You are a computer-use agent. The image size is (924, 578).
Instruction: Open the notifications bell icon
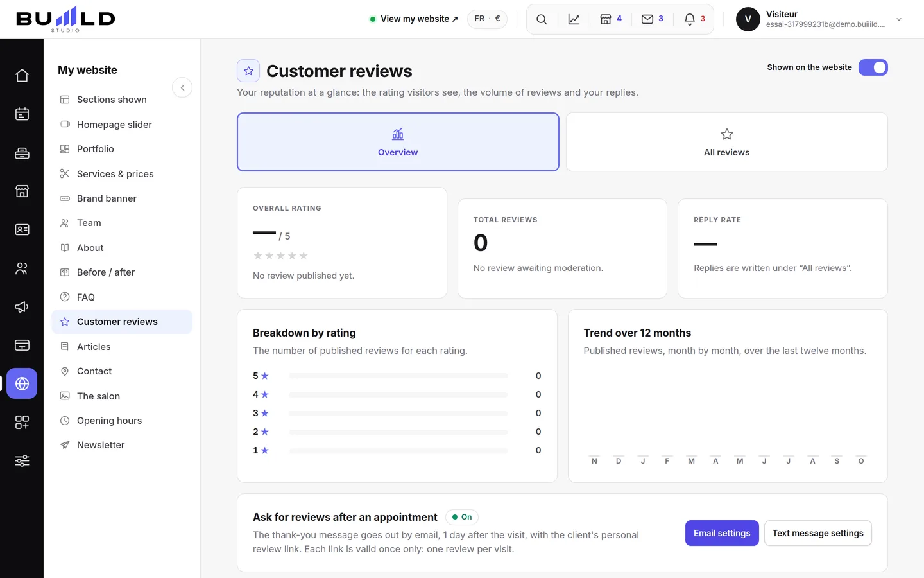tap(694, 19)
